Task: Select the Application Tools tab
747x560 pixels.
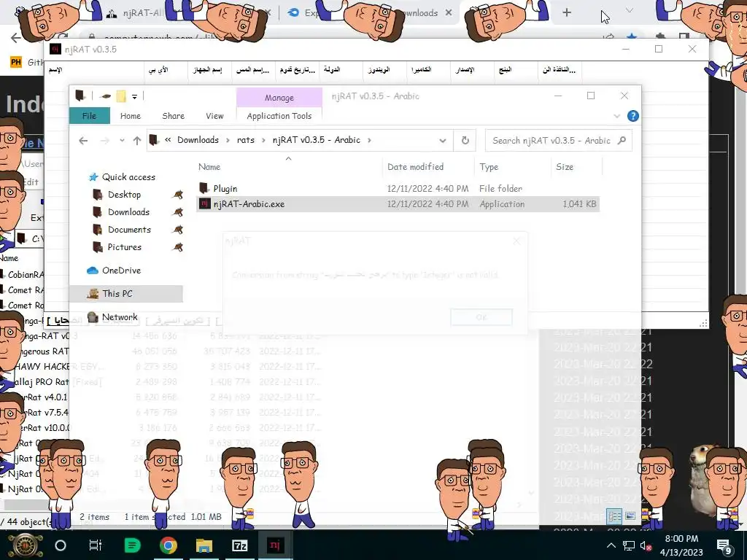Action: tap(279, 116)
